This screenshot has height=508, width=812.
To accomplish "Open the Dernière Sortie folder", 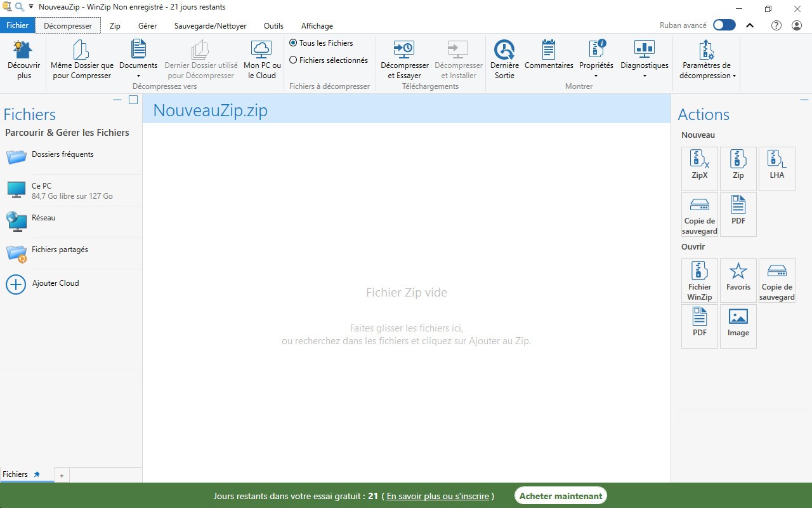I will point(504,60).
